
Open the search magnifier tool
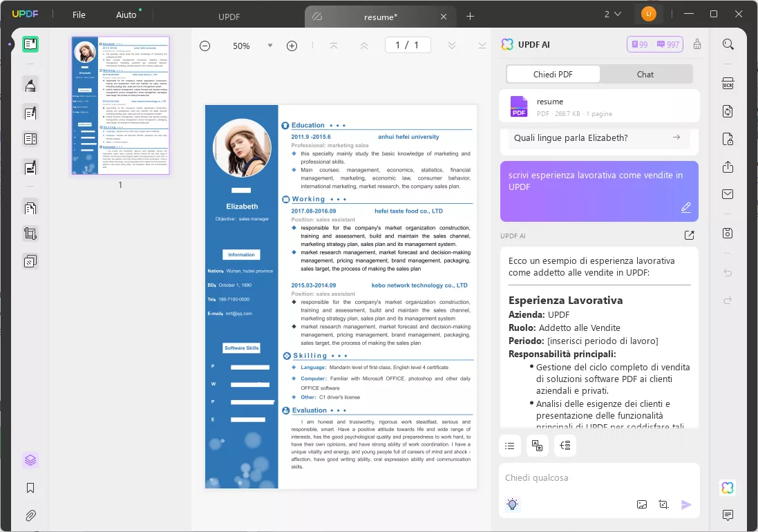728,44
